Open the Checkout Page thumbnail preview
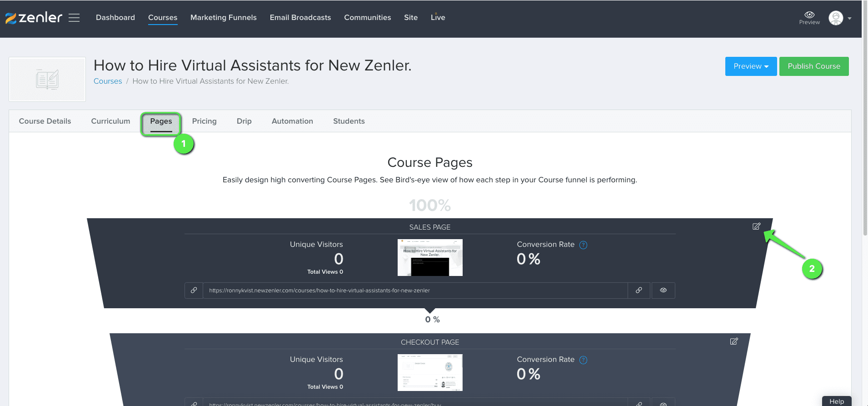Screen dimensions: 868x406 [430, 372]
